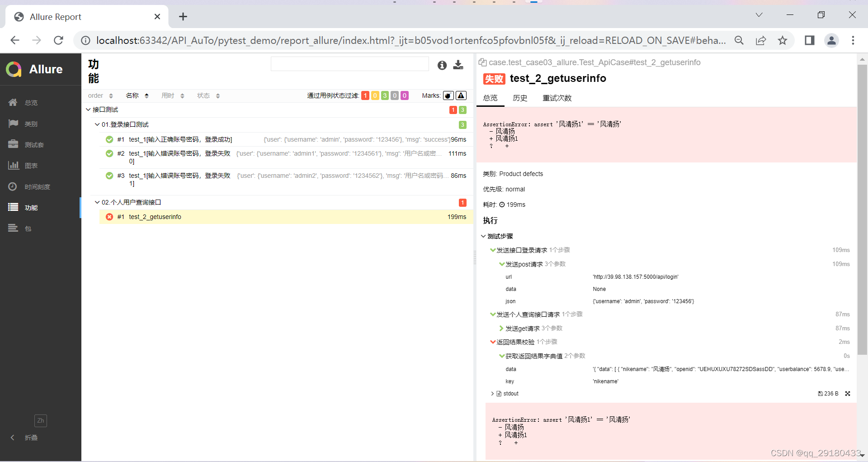
Task: Focus the tree search input field
Action: (x=350, y=64)
